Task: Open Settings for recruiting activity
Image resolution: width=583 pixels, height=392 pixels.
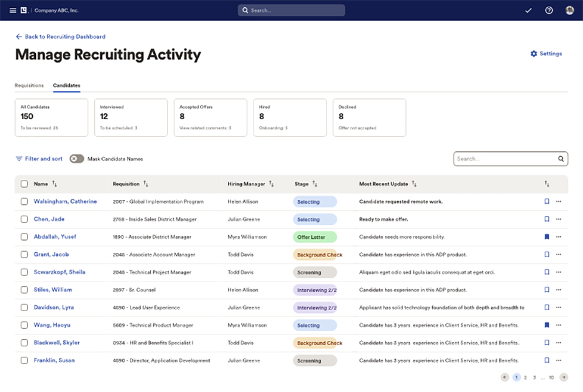Action: (546, 53)
